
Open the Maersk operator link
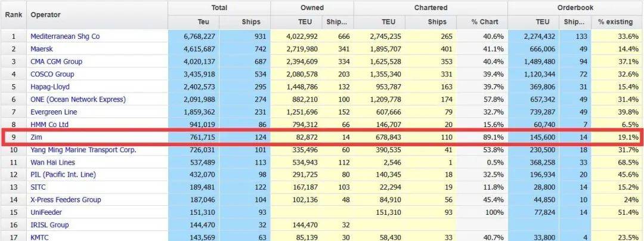click(42, 49)
